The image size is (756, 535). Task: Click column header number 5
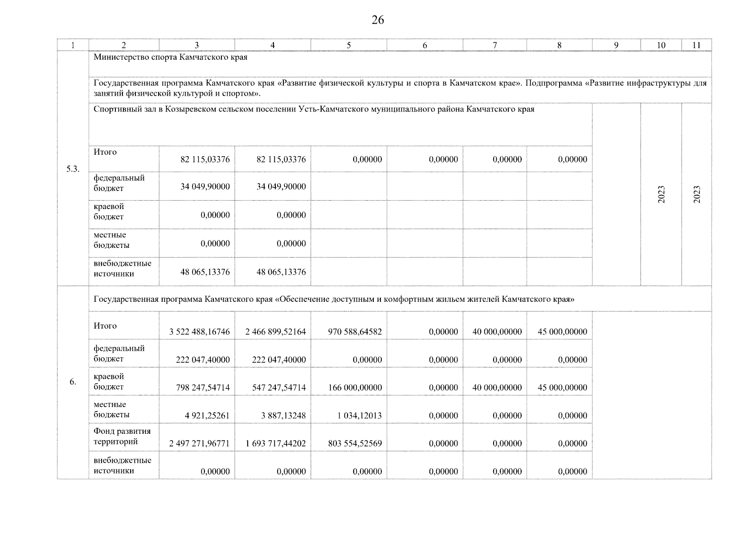[x=349, y=45]
